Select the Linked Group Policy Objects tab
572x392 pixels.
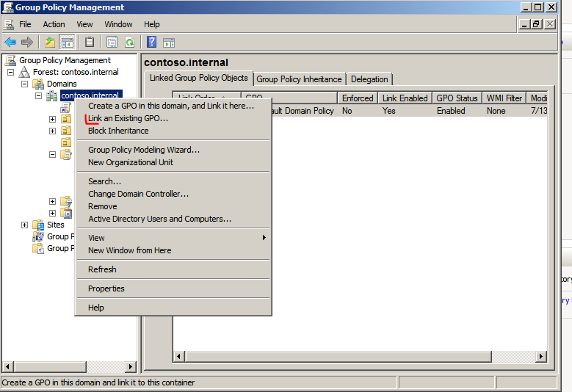[x=198, y=78]
